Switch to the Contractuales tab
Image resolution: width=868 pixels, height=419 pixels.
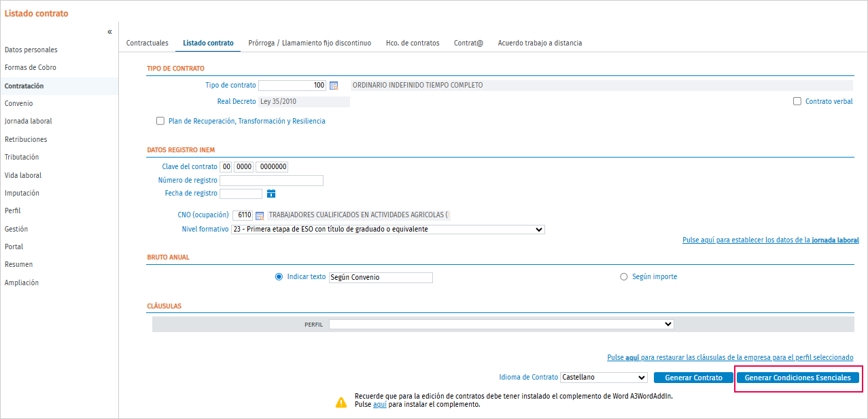pyautogui.click(x=147, y=43)
